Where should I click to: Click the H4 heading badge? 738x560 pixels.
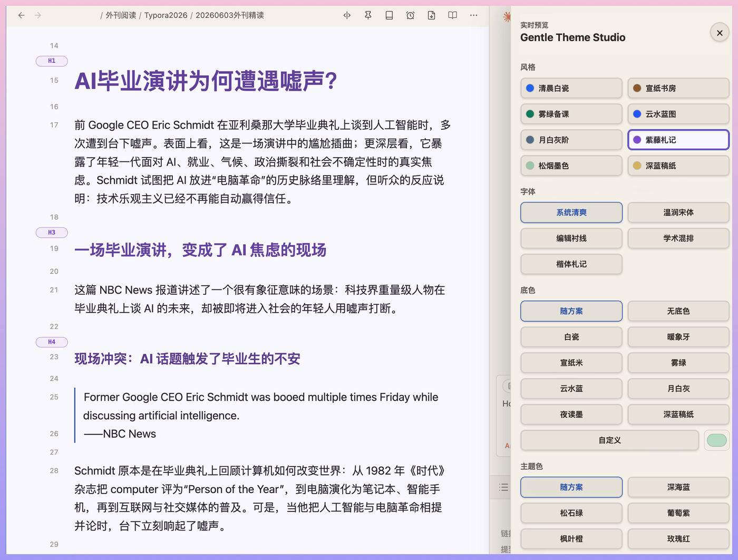52,342
